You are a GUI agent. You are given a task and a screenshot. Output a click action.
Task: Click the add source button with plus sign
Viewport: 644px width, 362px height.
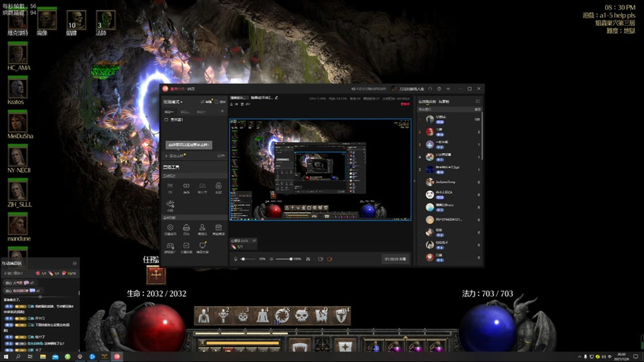(x=175, y=156)
